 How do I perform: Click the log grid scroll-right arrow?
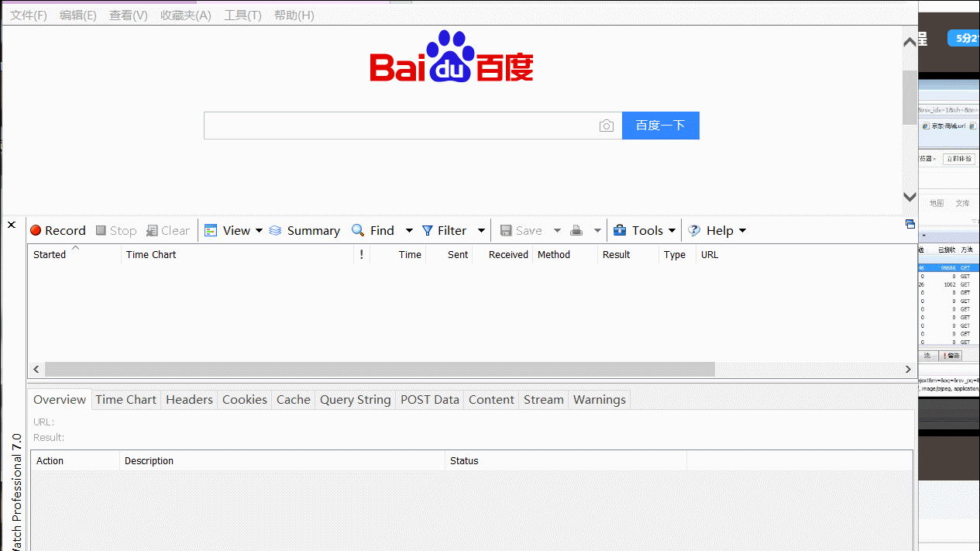point(909,370)
